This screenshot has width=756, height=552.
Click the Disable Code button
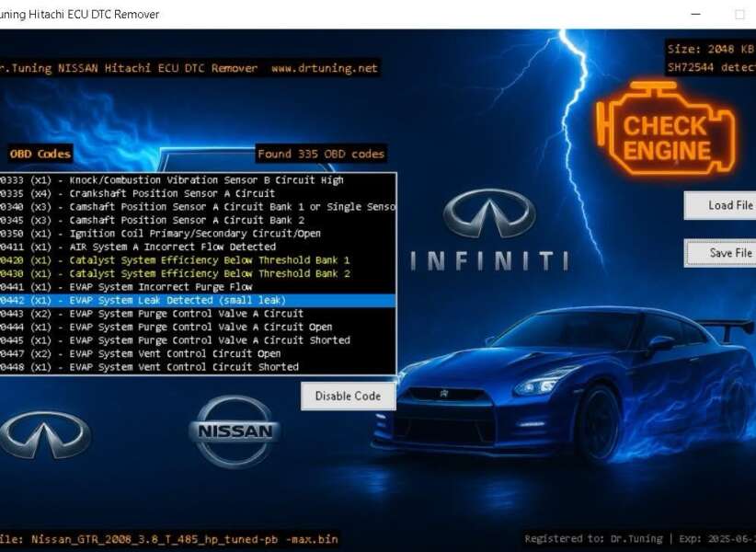(348, 397)
